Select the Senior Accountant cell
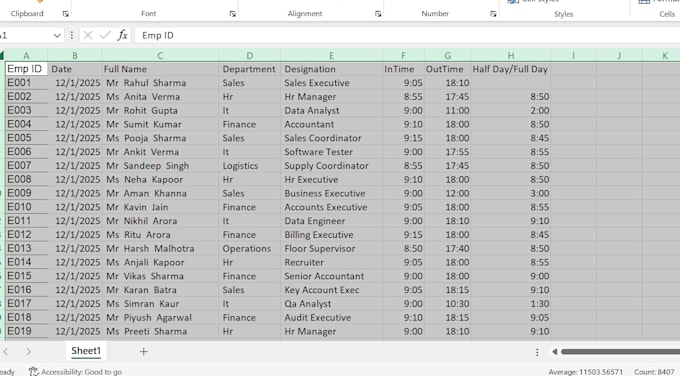Viewport: 680px width, 376px height. [x=331, y=276]
